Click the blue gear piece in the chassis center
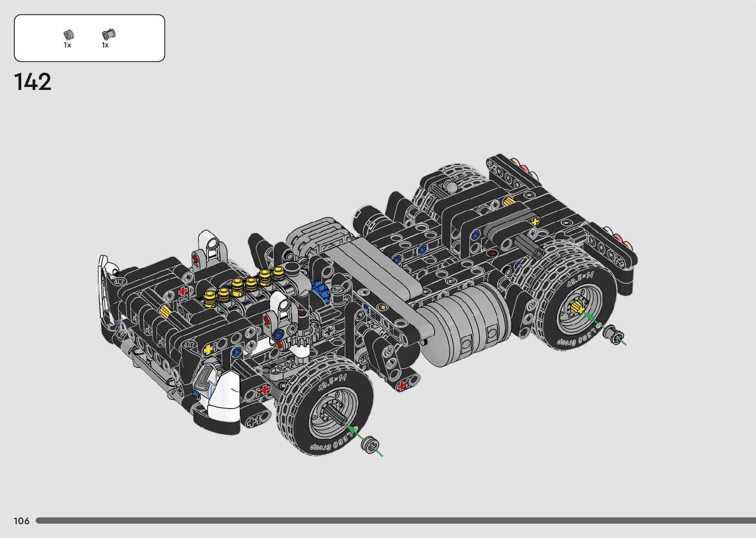 (x=320, y=290)
